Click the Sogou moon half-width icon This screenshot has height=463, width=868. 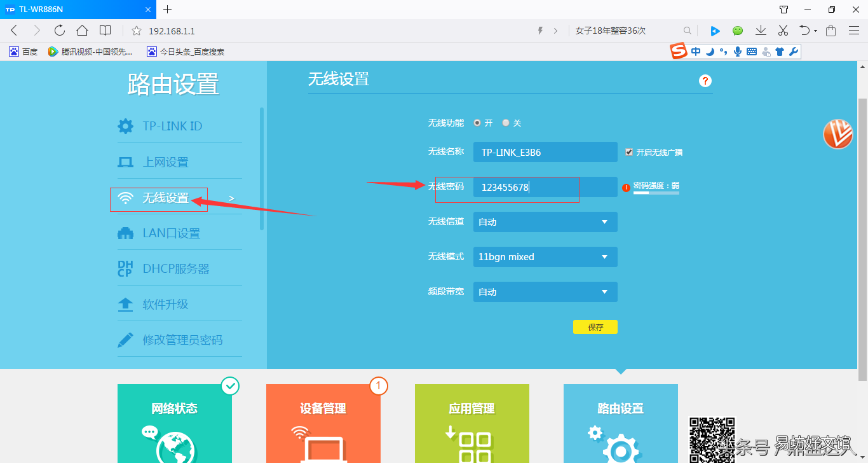[x=710, y=52]
